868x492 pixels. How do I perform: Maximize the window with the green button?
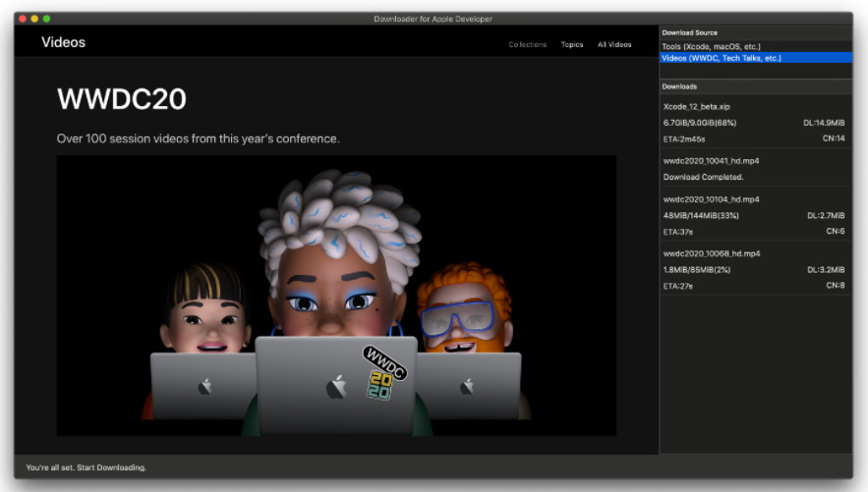point(46,19)
